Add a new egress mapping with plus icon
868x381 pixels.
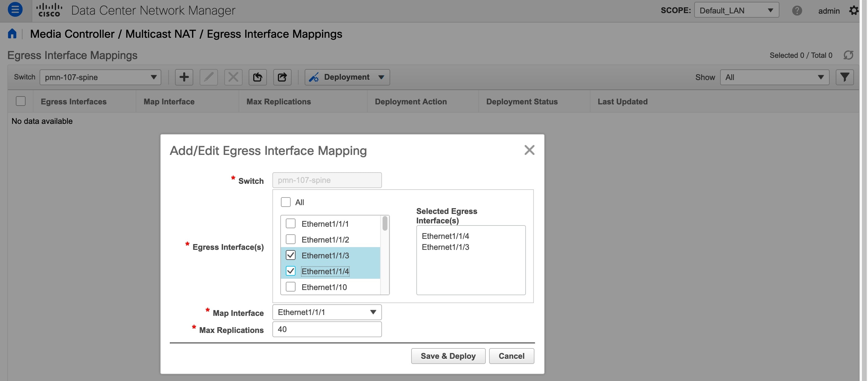[184, 77]
